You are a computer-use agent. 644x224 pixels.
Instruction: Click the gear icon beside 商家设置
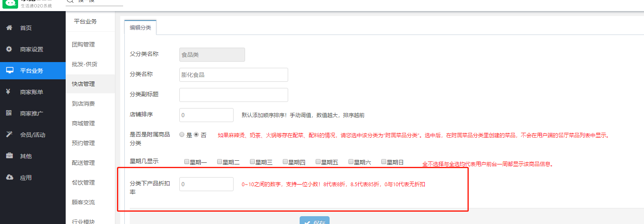click(x=9, y=49)
